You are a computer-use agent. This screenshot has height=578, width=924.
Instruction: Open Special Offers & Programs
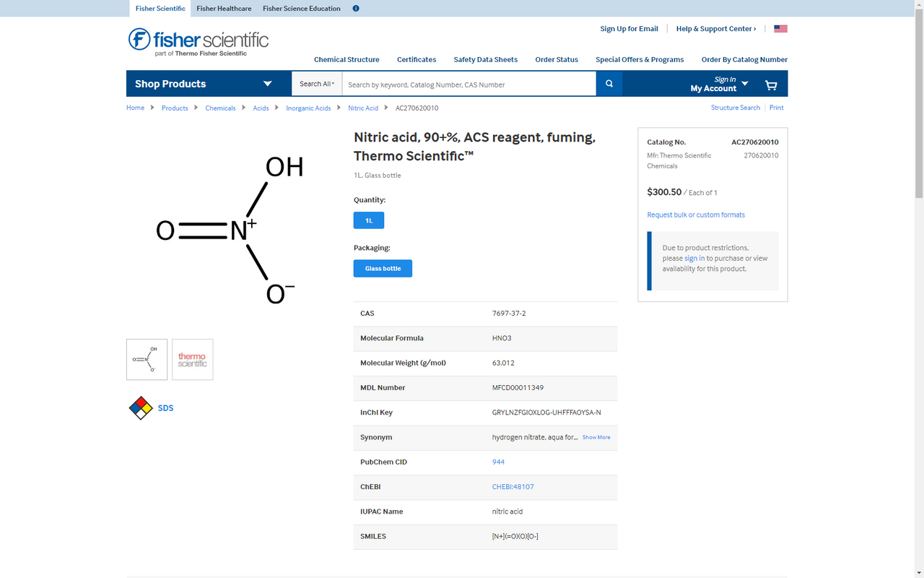tap(640, 59)
